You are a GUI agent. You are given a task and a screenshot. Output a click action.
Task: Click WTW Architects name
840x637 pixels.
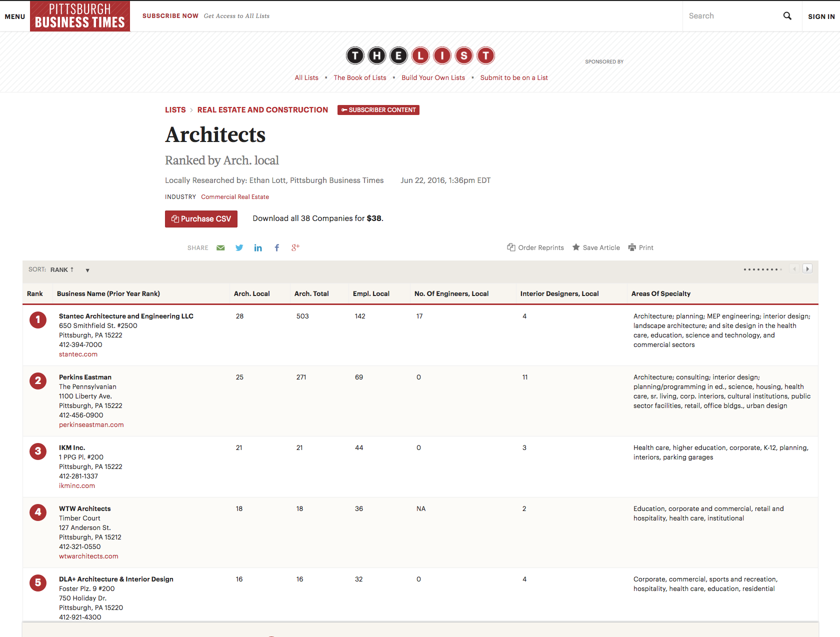click(x=85, y=508)
